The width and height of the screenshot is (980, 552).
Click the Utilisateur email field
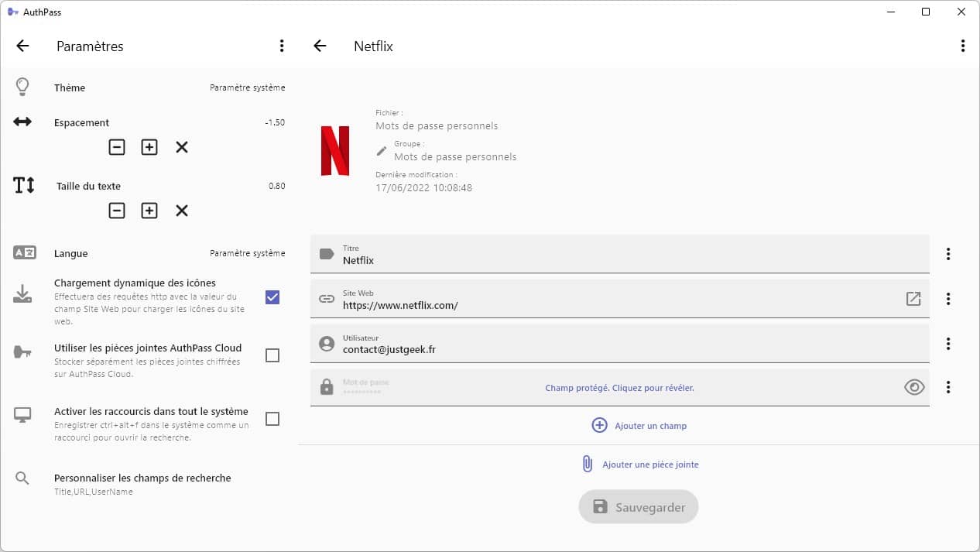(620, 344)
